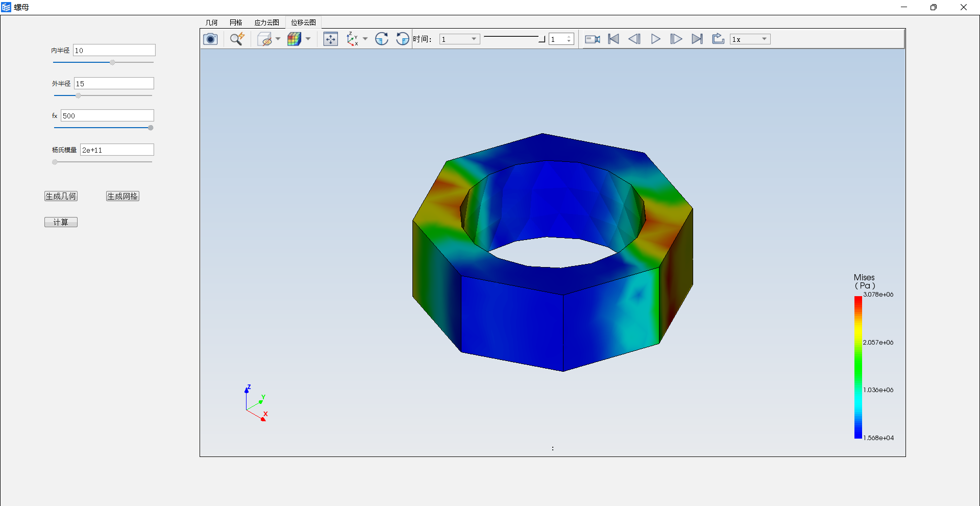Screen dimensions: 980x506
Task: Click the legend minimum value 1.568e+04
Action: 878,438
